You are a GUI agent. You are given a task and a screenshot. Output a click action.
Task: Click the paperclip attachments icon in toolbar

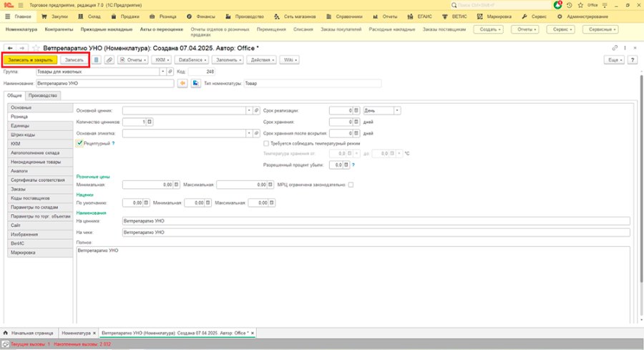point(109,60)
